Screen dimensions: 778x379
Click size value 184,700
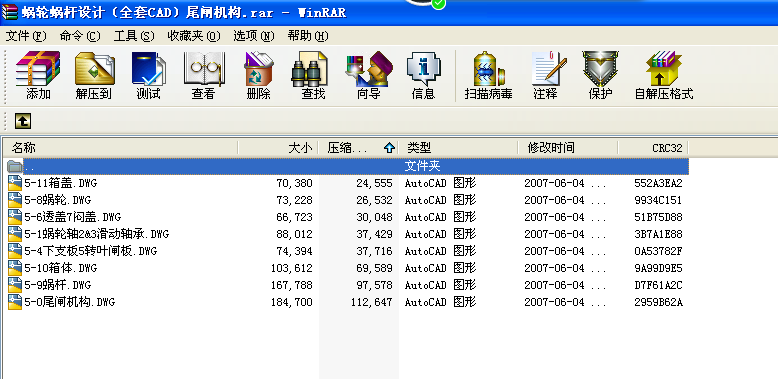(292, 302)
